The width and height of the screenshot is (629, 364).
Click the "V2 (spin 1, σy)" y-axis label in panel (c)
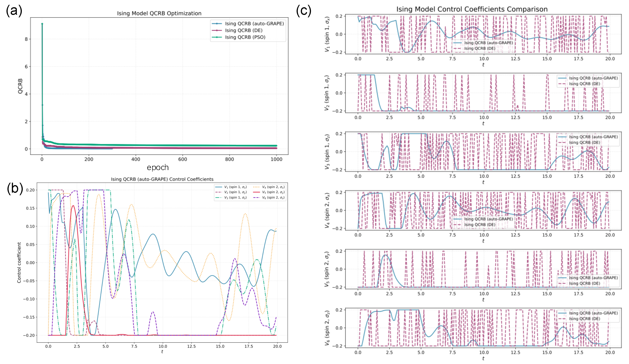327,93
